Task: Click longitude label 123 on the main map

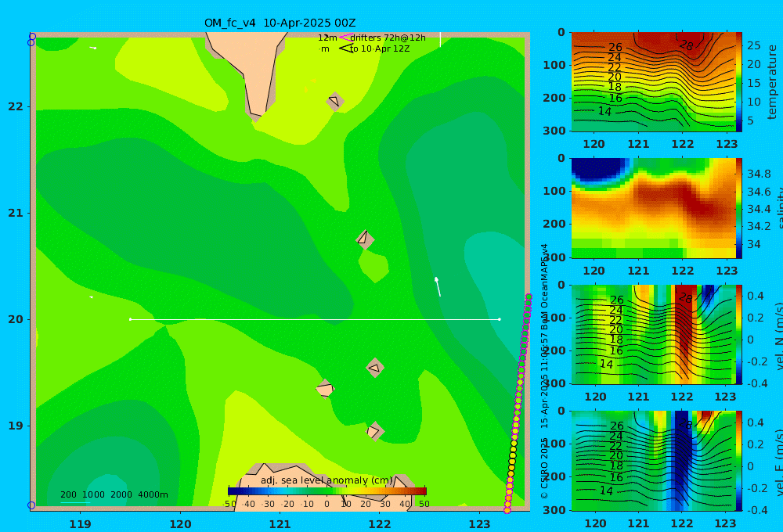Action: (479, 524)
